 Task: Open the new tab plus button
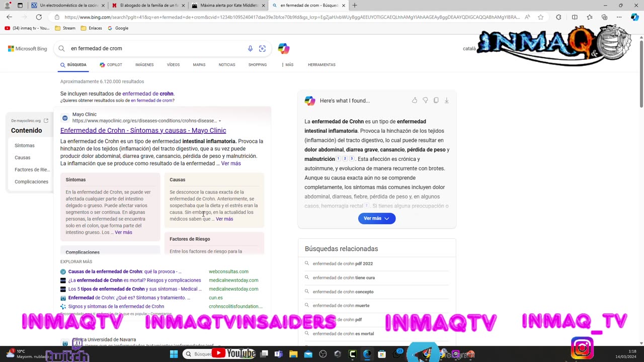pyautogui.click(x=355, y=6)
